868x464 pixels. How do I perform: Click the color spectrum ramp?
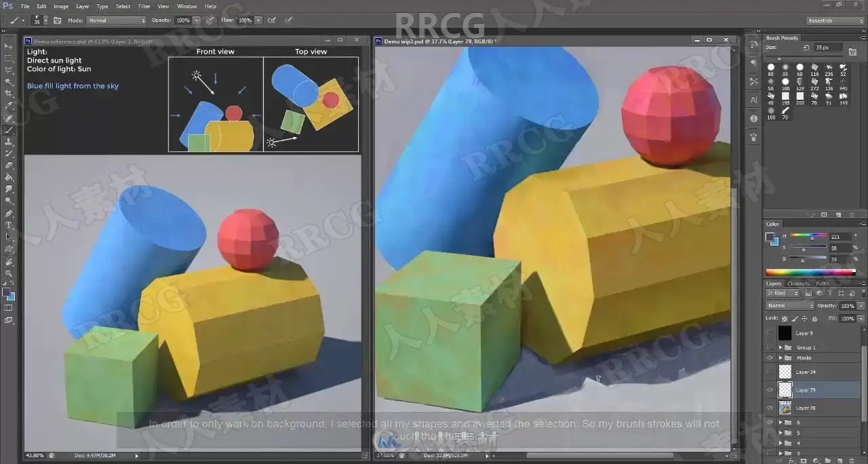click(810, 273)
